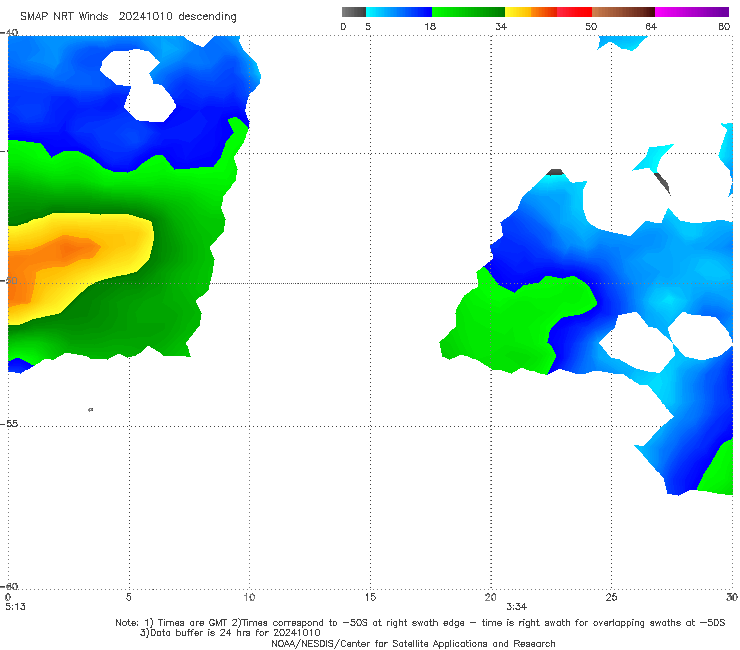
Task: Click the red segment of the color bar
Action: (574, 12)
